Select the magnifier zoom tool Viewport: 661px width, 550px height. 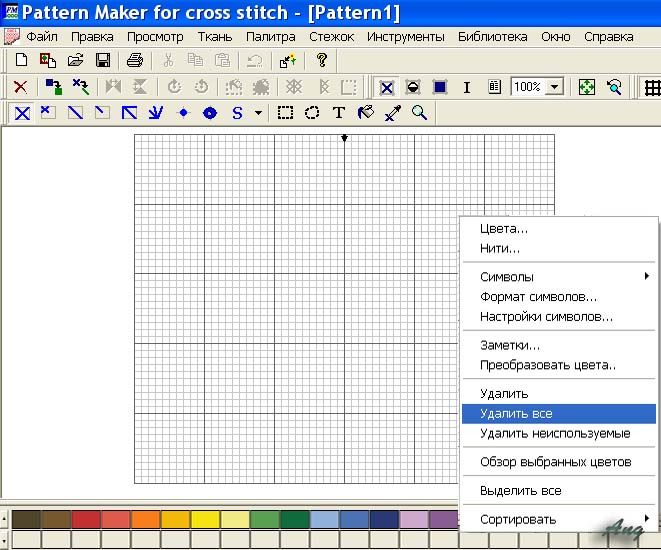pos(419,113)
